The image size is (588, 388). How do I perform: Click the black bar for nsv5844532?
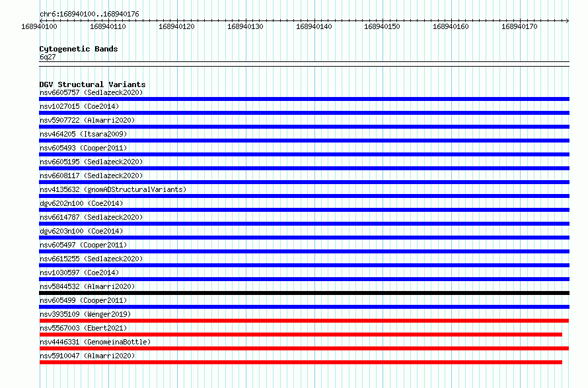(x=304, y=293)
